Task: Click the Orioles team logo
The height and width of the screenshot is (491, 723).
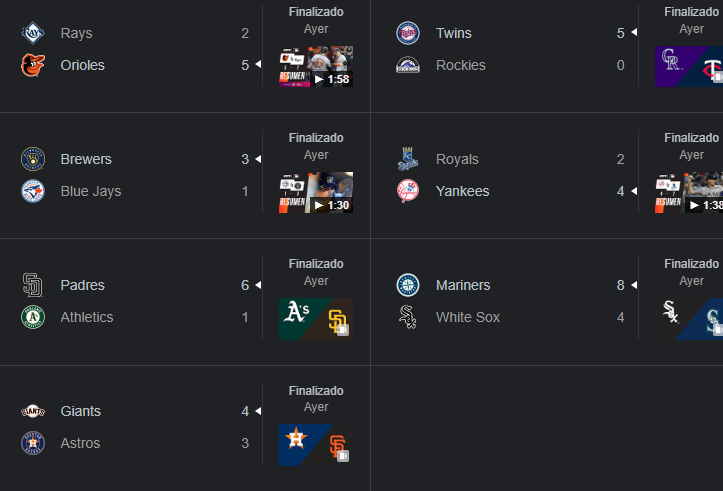Action: (33, 65)
